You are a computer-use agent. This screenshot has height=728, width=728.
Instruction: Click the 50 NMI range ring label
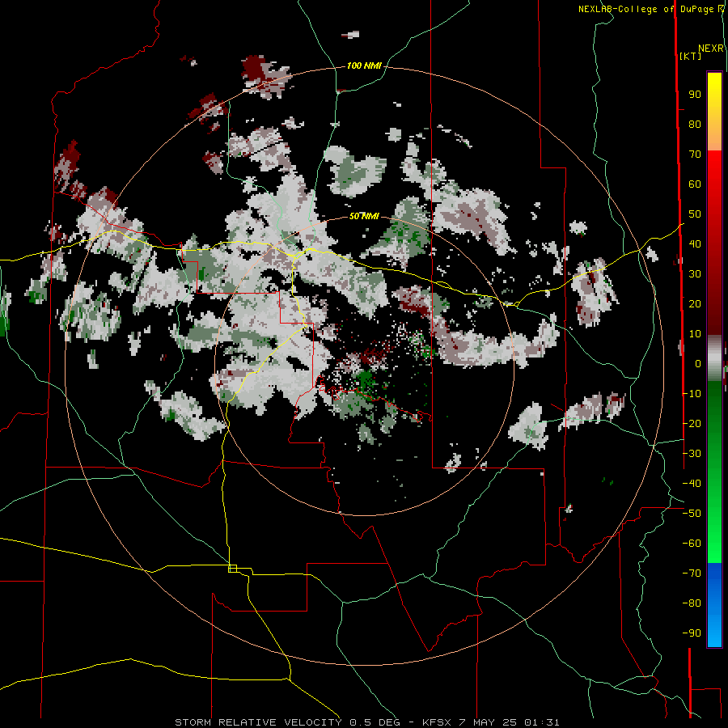tap(364, 216)
